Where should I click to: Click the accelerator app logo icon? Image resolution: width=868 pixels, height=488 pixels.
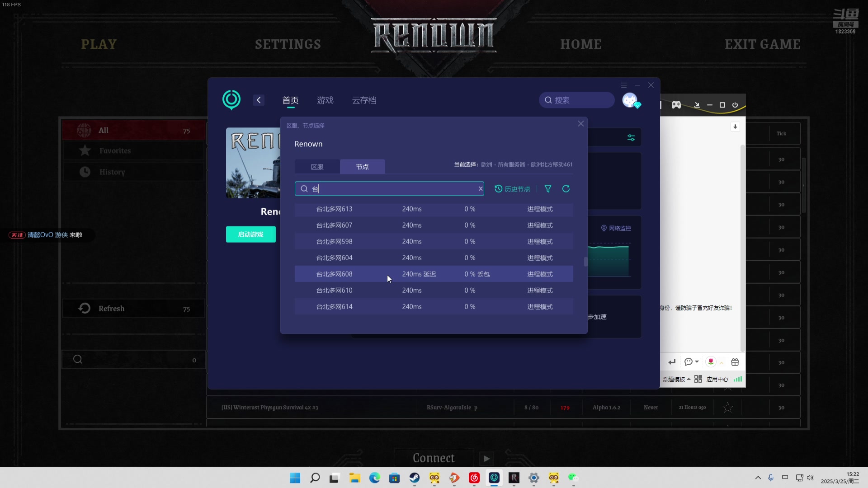231,100
